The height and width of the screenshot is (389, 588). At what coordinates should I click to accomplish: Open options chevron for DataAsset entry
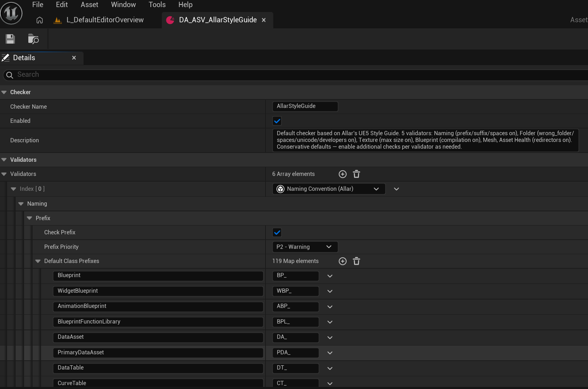[330, 338]
